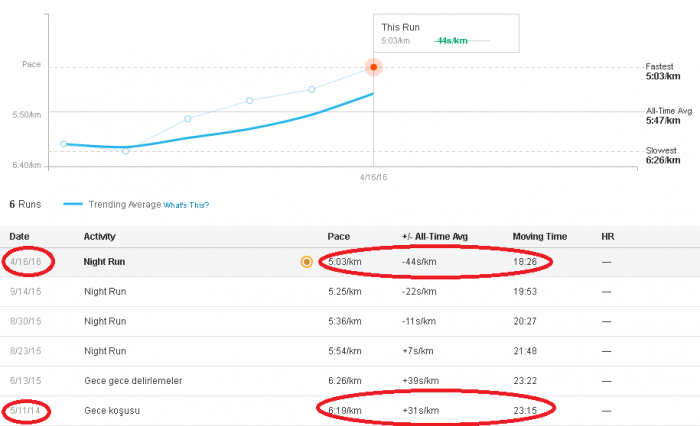Click the lowest data point near Slowest line
This screenshot has height=426, width=700.
pyautogui.click(x=125, y=151)
